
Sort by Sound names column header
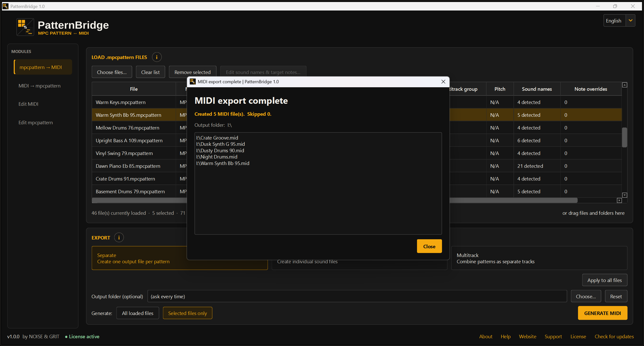tap(537, 89)
